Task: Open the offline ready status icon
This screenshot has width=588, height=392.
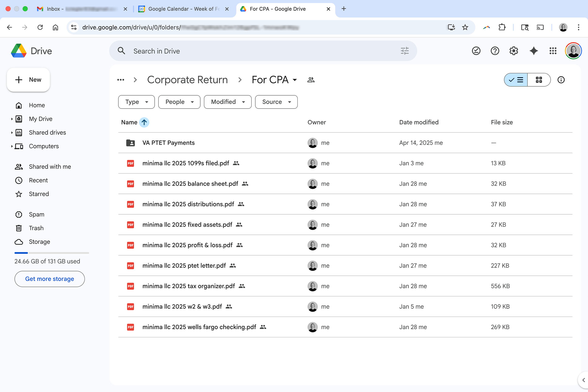Action: tap(476, 51)
